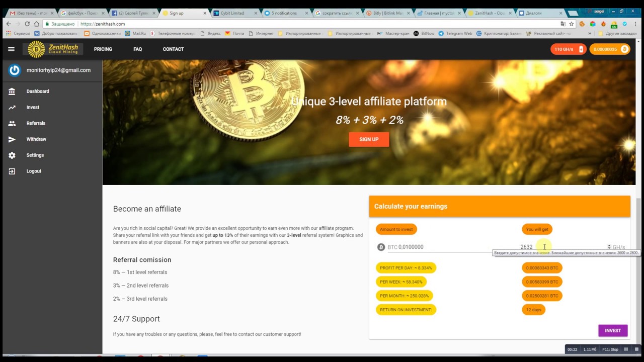Click the browser address bar URL
This screenshot has height=362, width=644.
click(x=103, y=24)
